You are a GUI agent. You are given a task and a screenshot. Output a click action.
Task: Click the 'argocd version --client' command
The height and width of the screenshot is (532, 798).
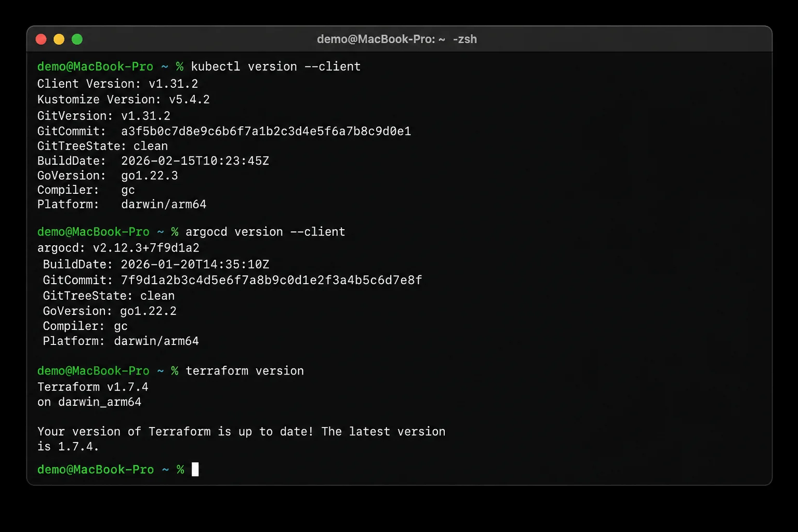click(x=265, y=232)
